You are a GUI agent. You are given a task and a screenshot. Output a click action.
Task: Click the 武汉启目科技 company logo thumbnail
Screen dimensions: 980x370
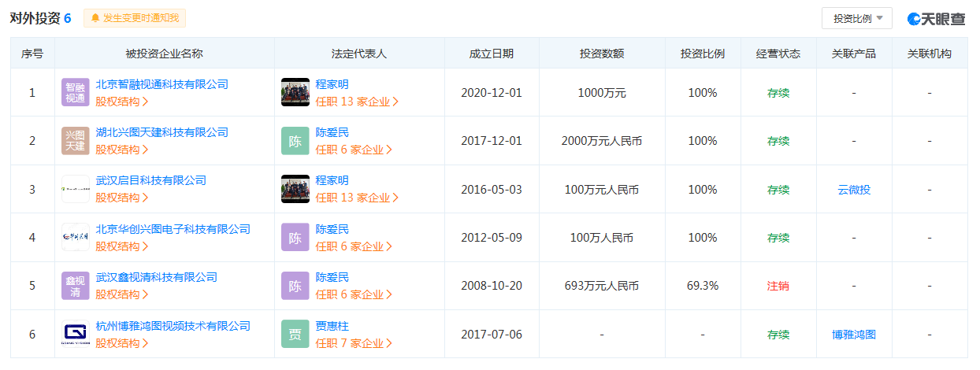tap(76, 189)
